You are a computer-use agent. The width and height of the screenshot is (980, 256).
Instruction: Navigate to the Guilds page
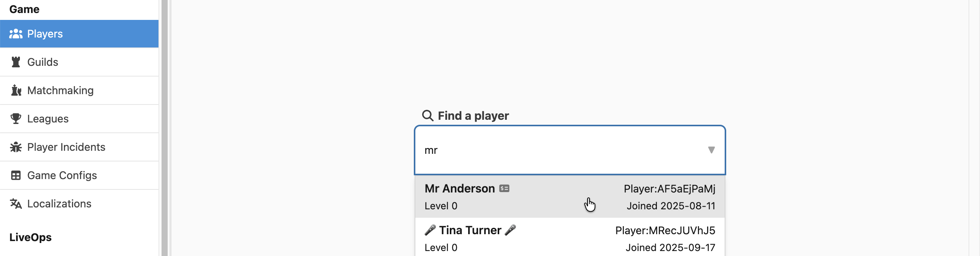[x=42, y=62]
